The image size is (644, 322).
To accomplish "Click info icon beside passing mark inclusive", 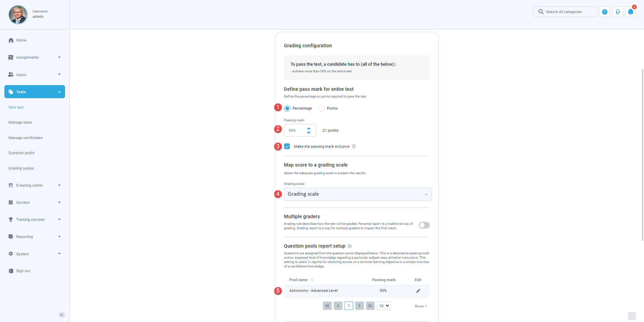I will tap(354, 146).
